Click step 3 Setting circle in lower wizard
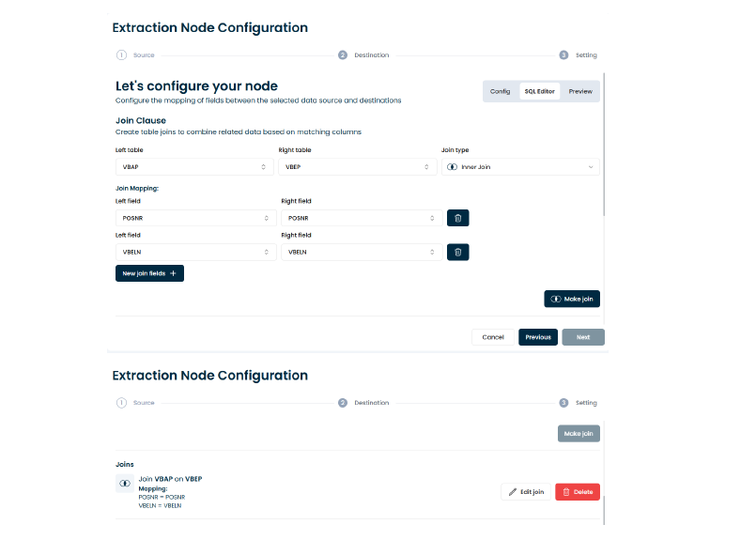The height and width of the screenshot is (540, 756). pyautogui.click(x=563, y=403)
